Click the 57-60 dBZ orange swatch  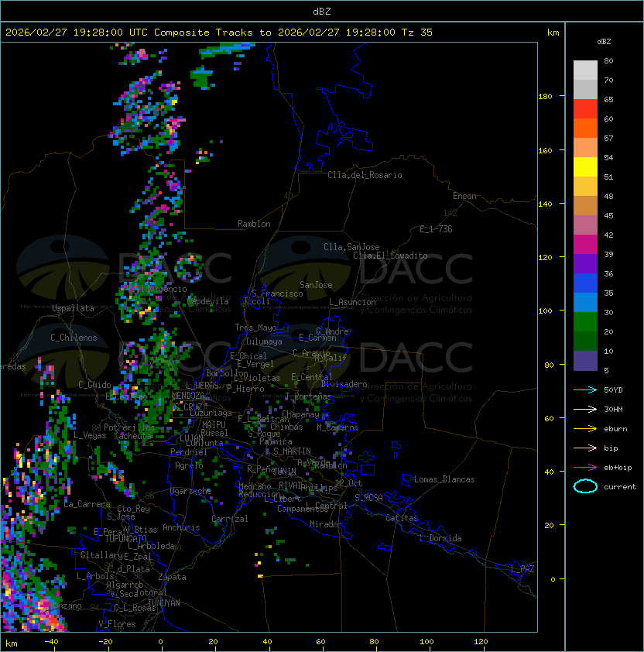coord(585,128)
